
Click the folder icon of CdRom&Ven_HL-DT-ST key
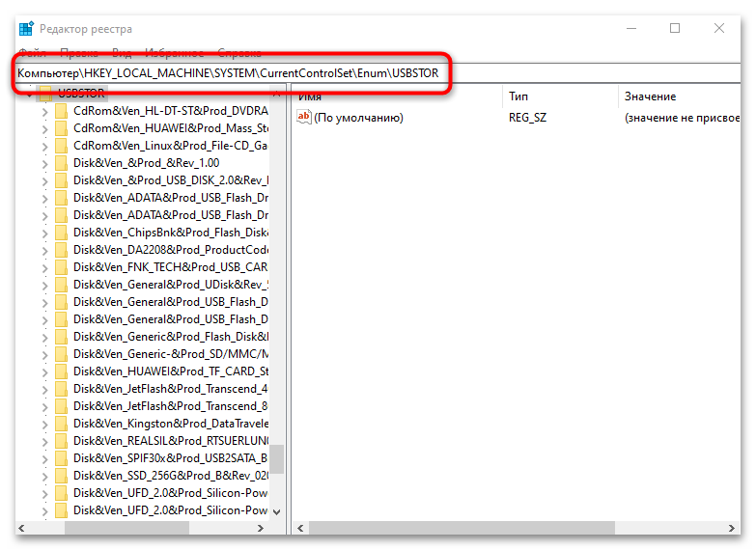pyautogui.click(x=62, y=111)
